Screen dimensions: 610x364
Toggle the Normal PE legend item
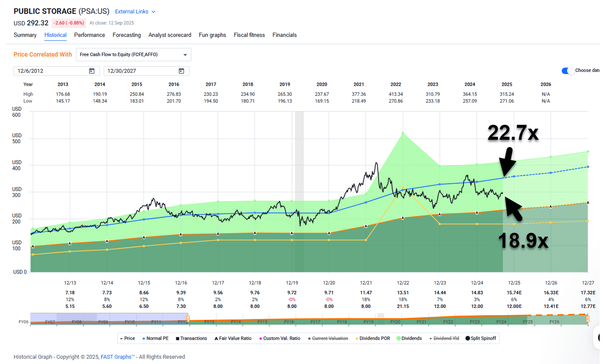coord(156,338)
